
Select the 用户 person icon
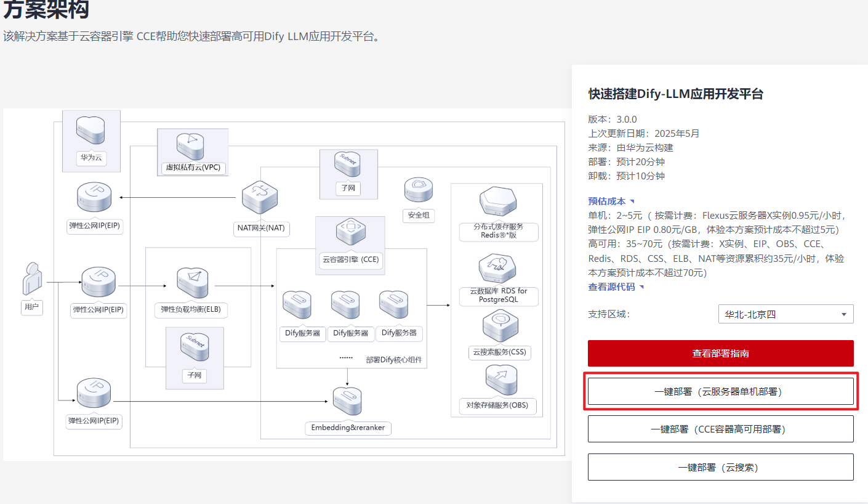(x=32, y=279)
